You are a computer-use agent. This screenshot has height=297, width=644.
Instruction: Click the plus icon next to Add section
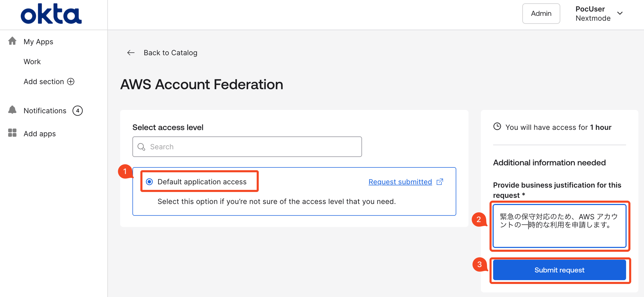click(x=71, y=81)
